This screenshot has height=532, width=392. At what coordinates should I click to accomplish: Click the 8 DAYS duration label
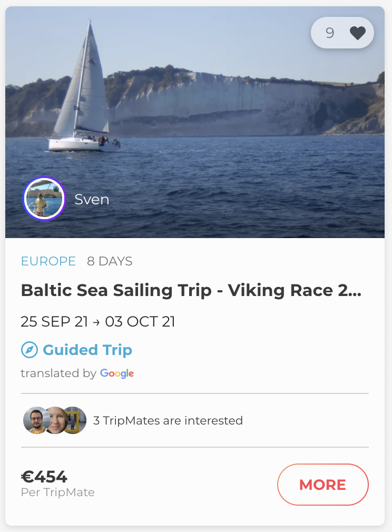(x=110, y=261)
